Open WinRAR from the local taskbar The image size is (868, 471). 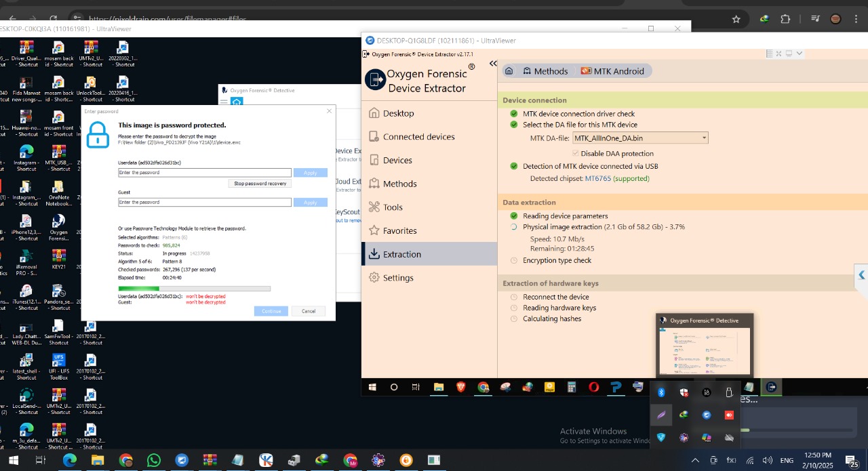pos(210,461)
